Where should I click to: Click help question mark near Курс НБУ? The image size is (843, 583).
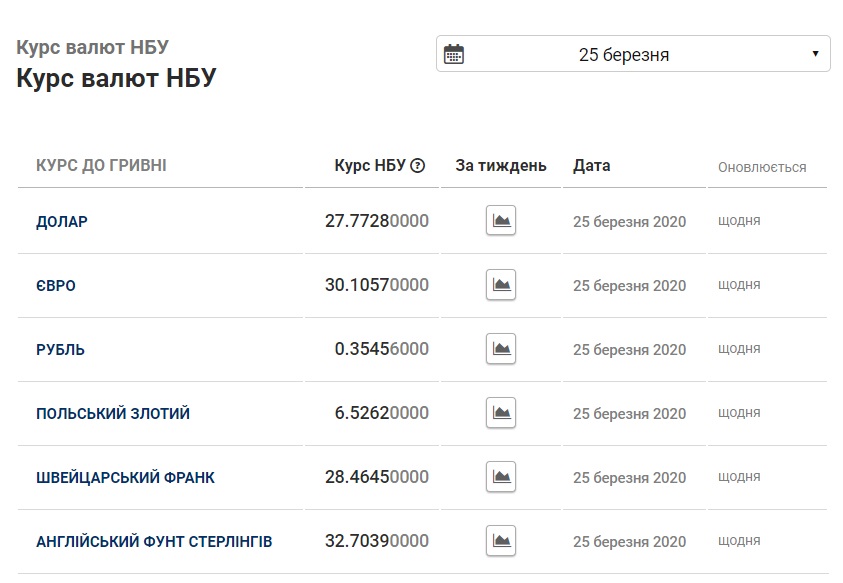click(418, 166)
